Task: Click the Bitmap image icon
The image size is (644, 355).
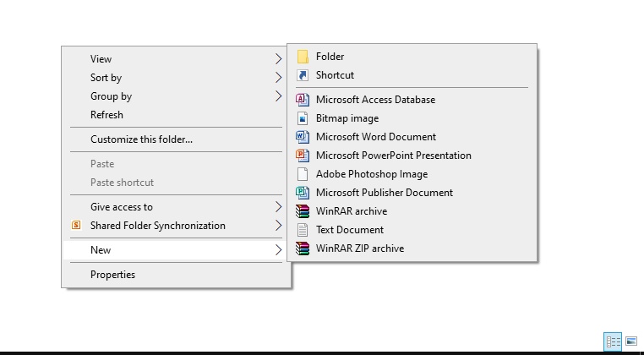Action: point(303,118)
